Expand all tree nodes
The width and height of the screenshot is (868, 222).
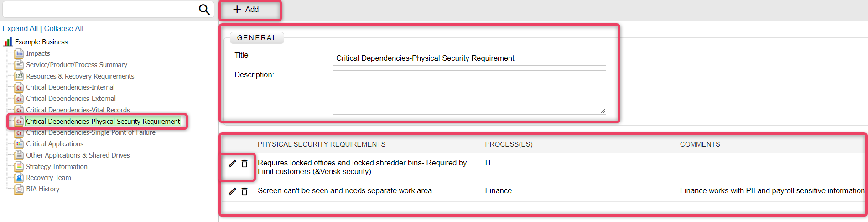click(20, 28)
